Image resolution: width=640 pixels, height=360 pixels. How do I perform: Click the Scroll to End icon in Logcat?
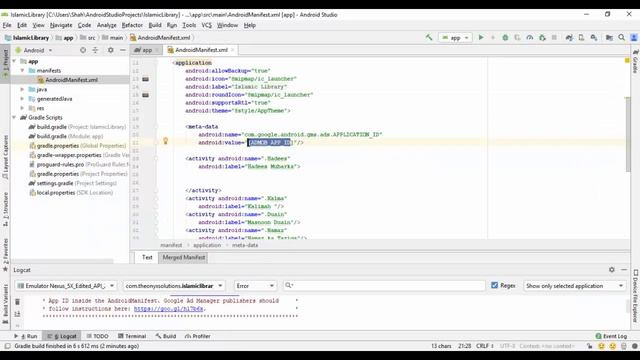(17, 313)
